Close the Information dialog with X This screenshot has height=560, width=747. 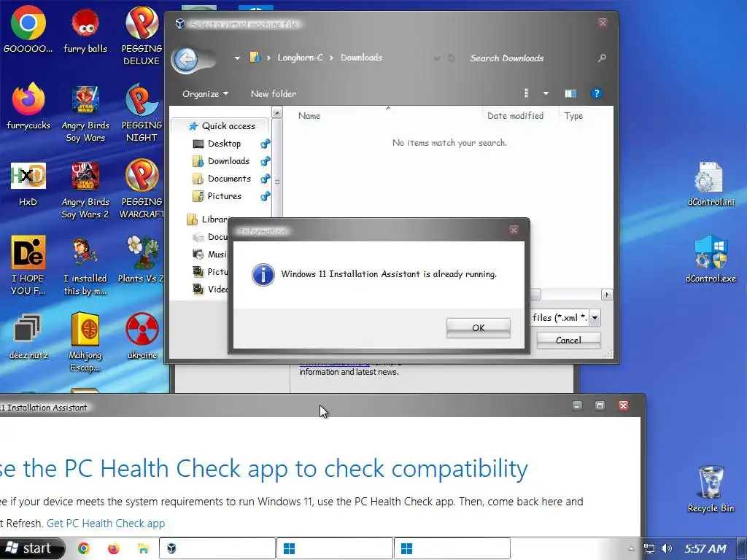click(x=514, y=230)
